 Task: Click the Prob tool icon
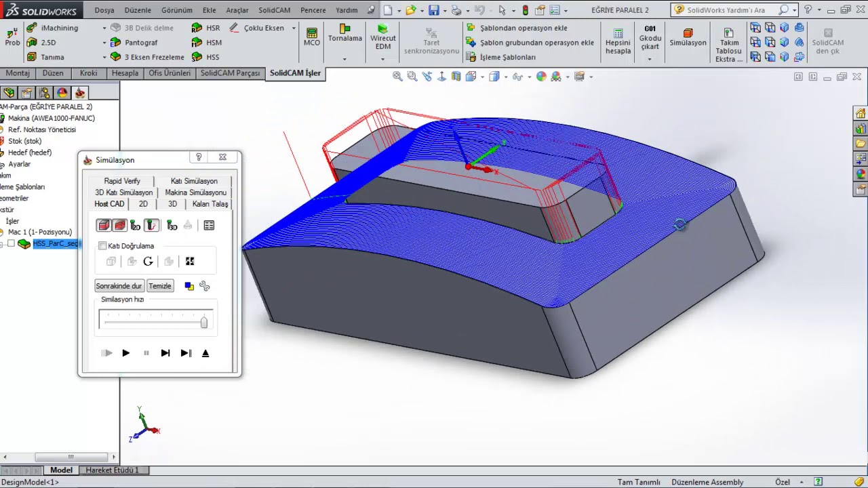(12, 37)
